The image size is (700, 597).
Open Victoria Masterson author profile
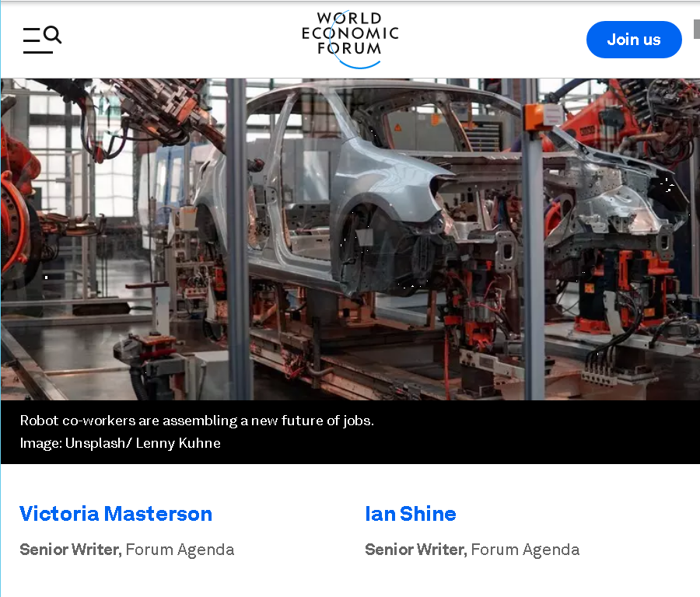[116, 514]
